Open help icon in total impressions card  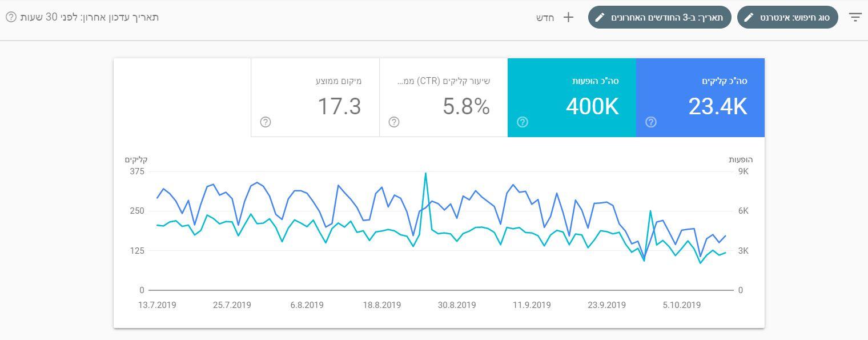[x=523, y=122]
